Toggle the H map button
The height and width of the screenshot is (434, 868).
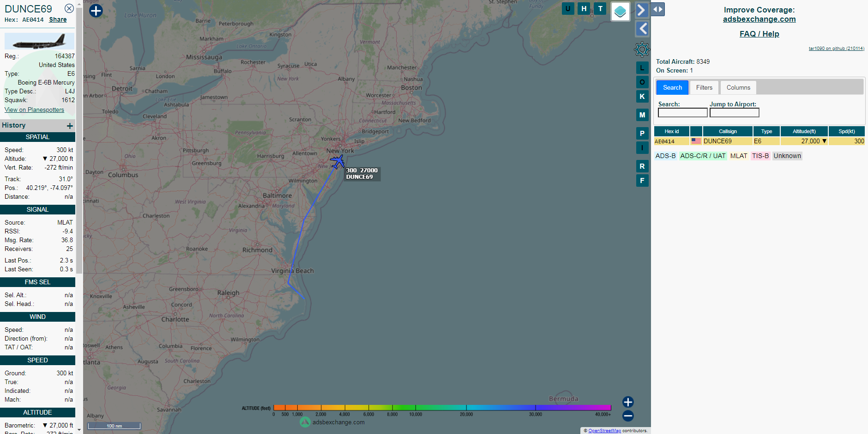click(x=584, y=8)
